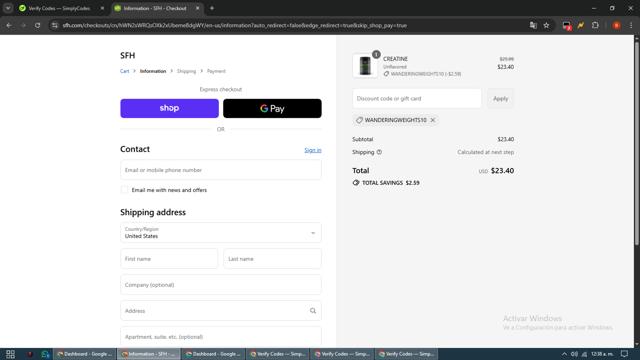
Task: Close the Information - SFH - Checkout tab
Action: point(198,8)
